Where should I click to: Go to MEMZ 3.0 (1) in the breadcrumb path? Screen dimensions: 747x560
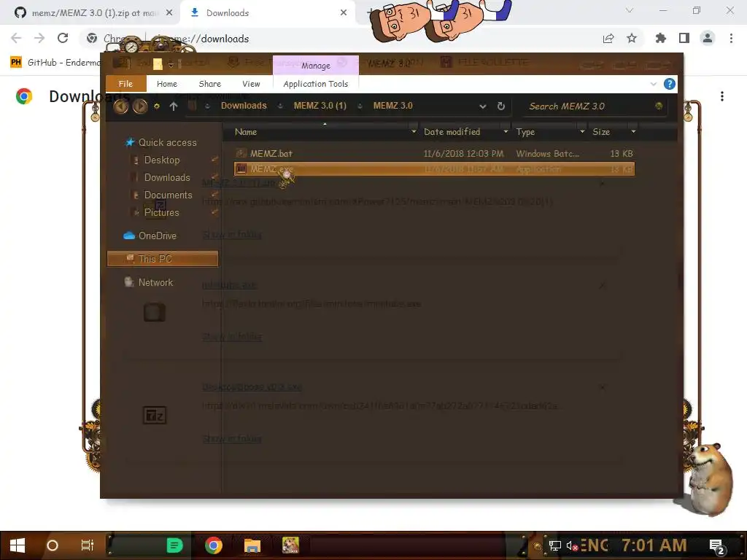pyautogui.click(x=320, y=106)
